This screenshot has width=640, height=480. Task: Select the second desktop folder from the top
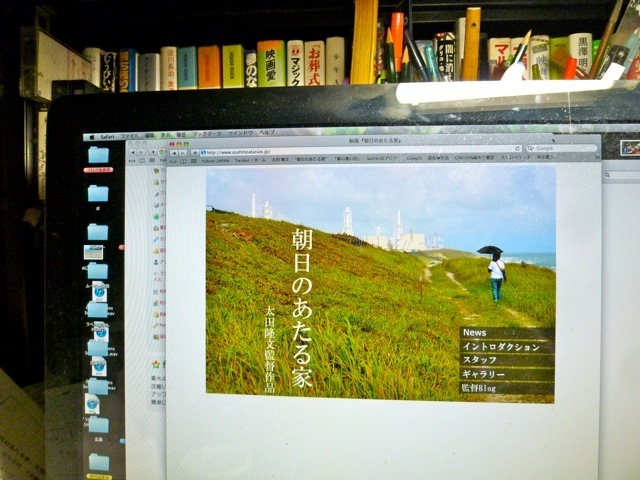pyautogui.click(x=98, y=193)
